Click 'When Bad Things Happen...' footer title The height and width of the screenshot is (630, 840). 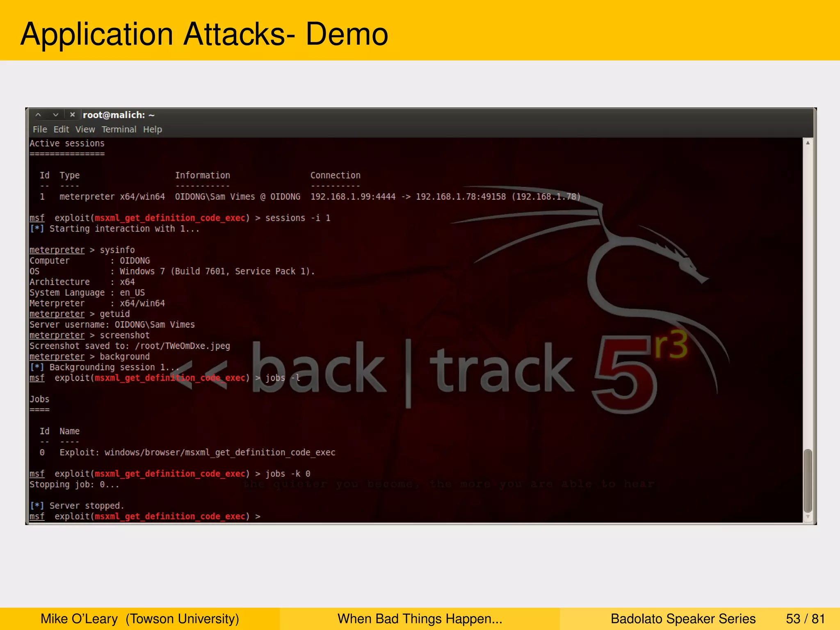pyautogui.click(x=420, y=619)
